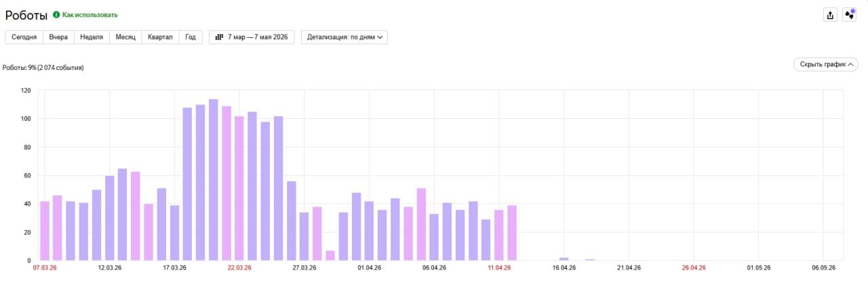This screenshot has width=868, height=298.
Task: Open the calendar icon in date range
Action: tap(219, 37)
